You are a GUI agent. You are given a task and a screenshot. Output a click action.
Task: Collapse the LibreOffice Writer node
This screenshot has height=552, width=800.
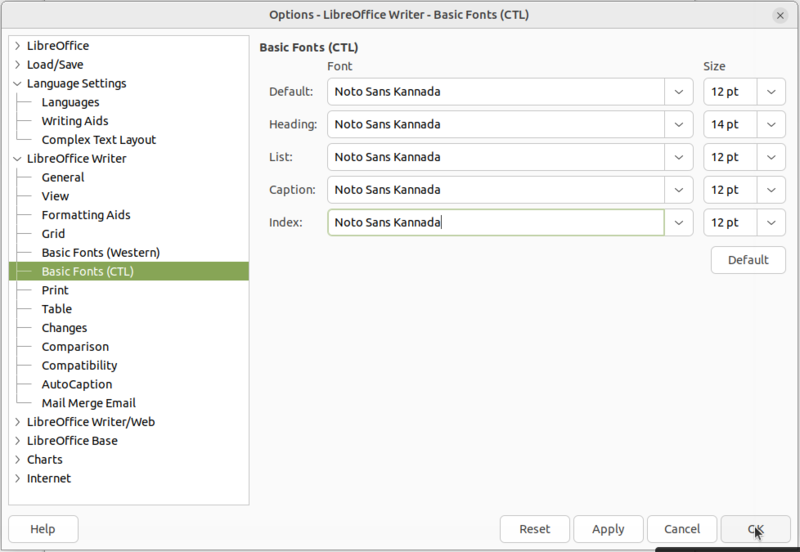click(17, 159)
